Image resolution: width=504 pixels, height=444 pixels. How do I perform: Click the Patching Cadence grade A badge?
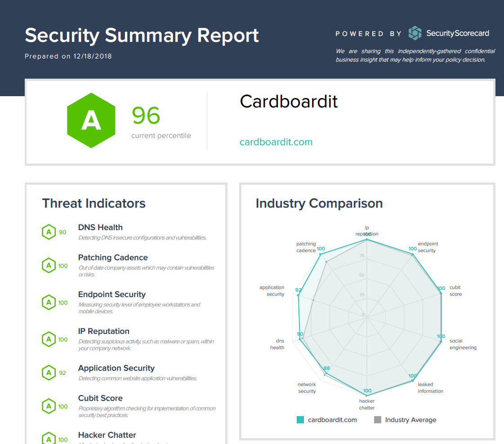pos(49,266)
